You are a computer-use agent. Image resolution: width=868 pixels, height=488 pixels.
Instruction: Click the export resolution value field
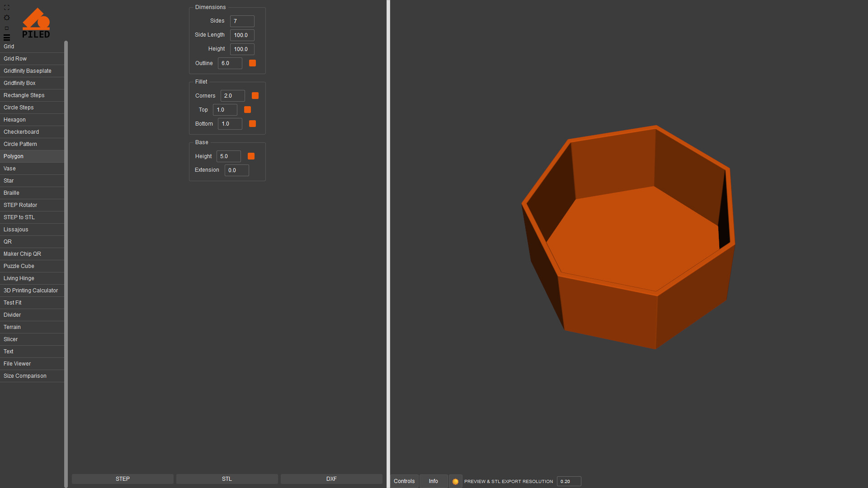(568, 481)
